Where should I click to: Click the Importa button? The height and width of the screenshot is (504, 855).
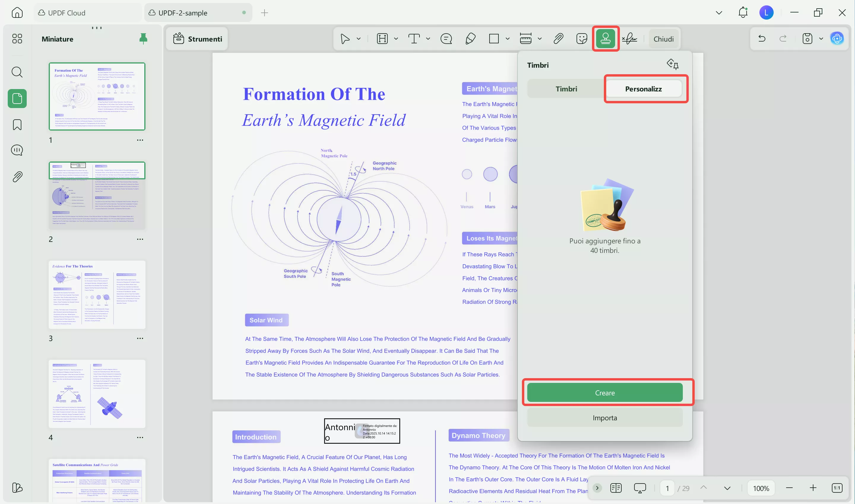coord(605,418)
